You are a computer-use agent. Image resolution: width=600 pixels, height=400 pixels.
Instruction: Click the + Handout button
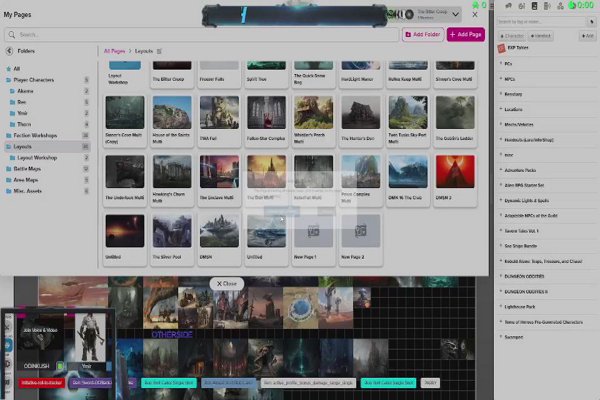pos(540,36)
